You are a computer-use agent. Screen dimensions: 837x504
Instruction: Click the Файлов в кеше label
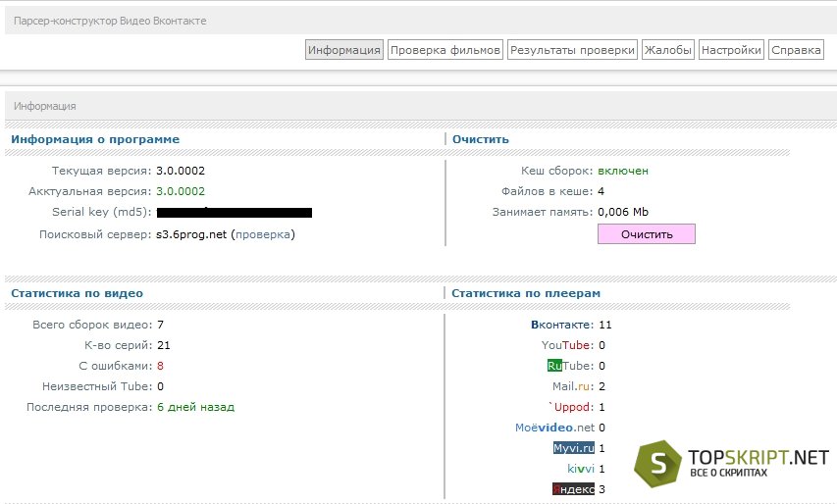[548, 191]
